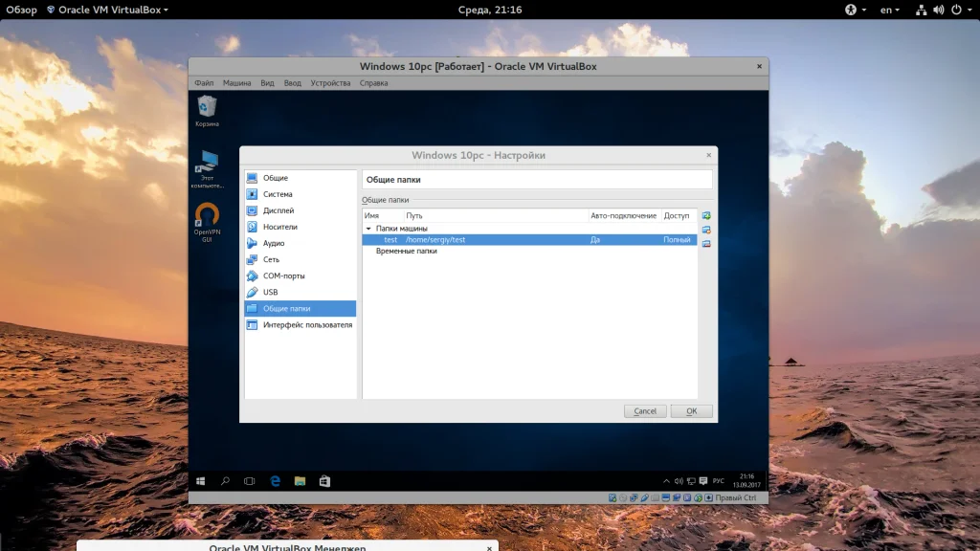Viewport: 980px width, 551px height.
Task: Launch Microsoft Edge from the Windows taskbar
Action: click(x=274, y=480)
